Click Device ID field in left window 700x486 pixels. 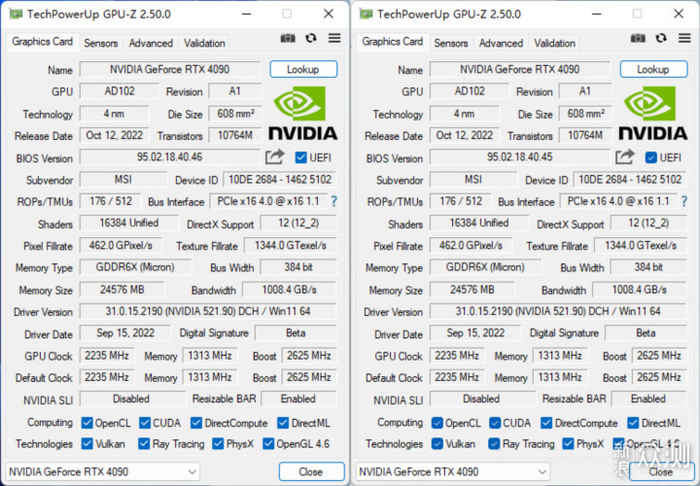280,179
